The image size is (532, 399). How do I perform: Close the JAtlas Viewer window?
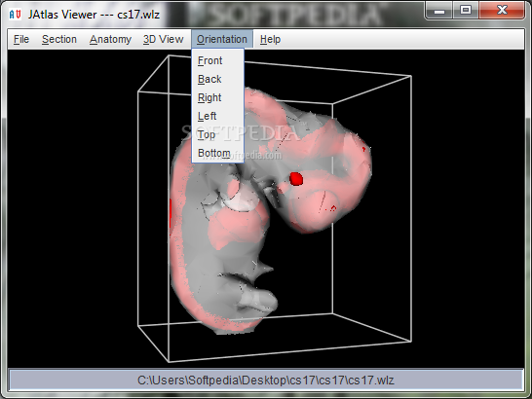coord(502,11)
